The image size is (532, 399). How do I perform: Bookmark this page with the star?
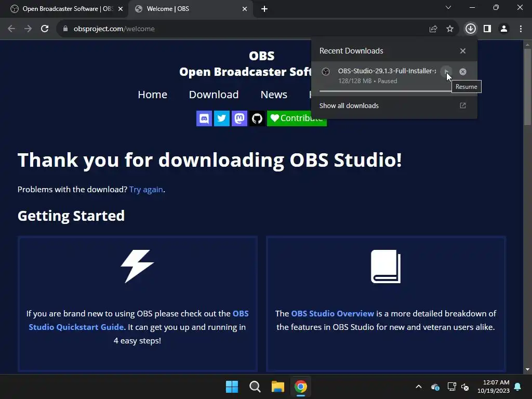coord(450,29)
